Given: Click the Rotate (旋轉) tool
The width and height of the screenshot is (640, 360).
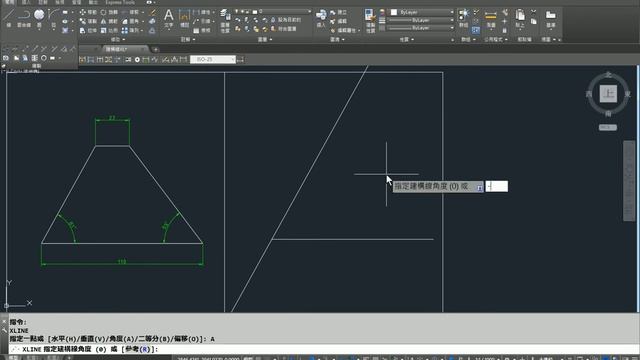Looking at the screenshot, I should [109, 12].
